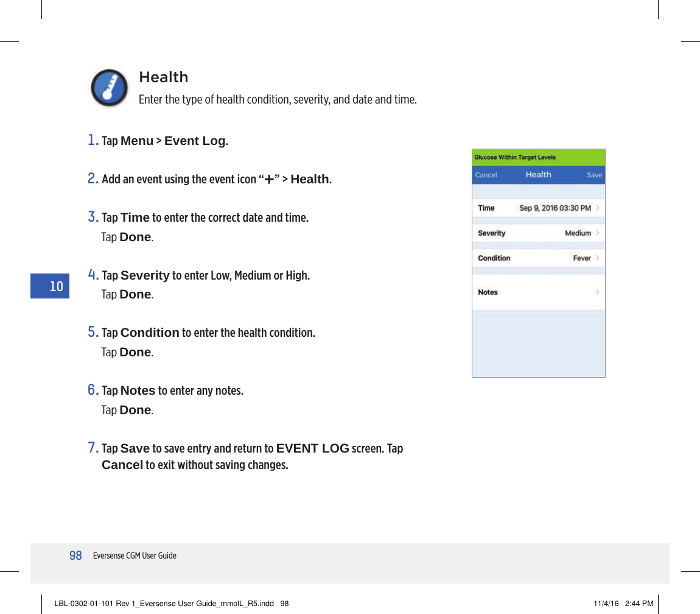700x614 pixels.
Task: Click the plus event icon in step 2
Action: [269, 180]
